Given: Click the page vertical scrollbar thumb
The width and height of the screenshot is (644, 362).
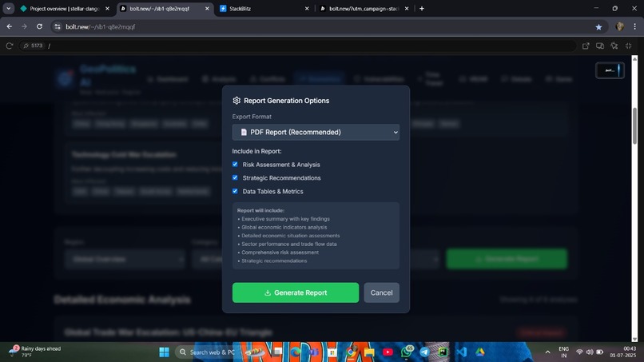Looking at the screenshot, I should pos(634,125).
